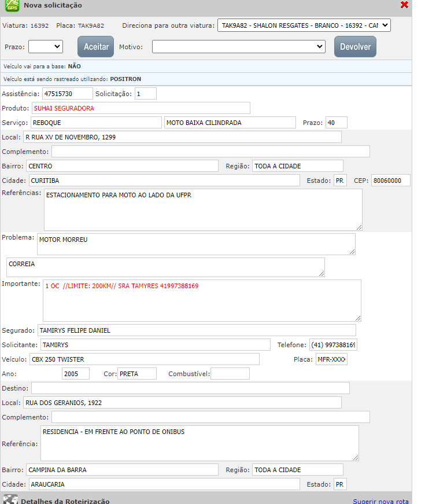Click the Solicitante field TAMIRYS
Screen dimensions: 425x504
155,344
